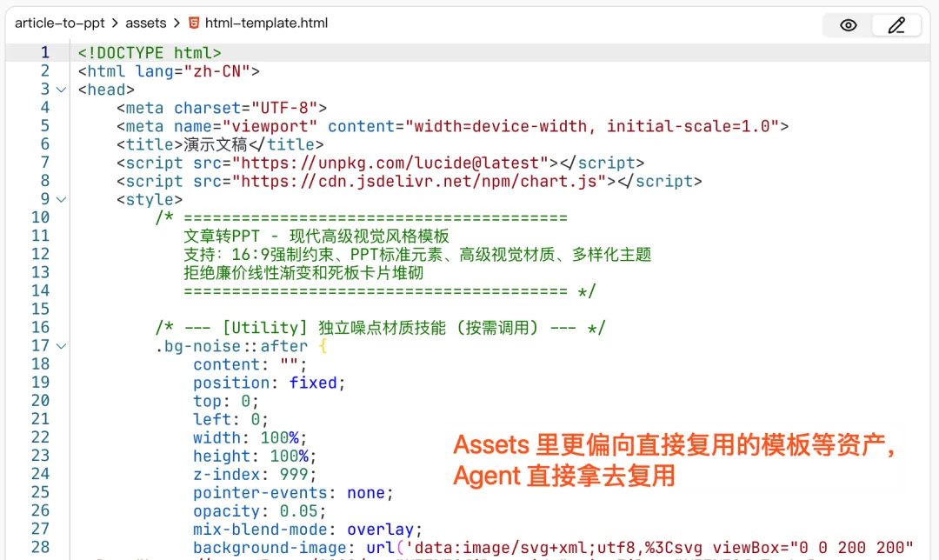Open the assets folder from the breadcrumb

[145, 23]
